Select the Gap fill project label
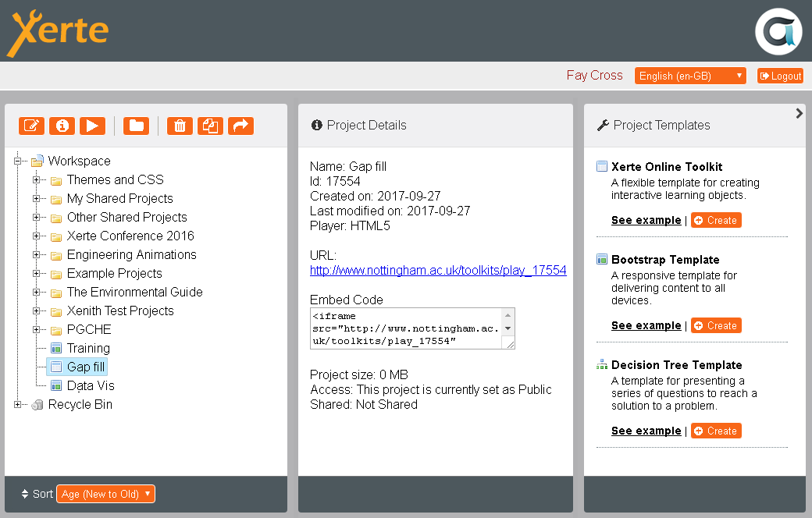 pos(86,367)
